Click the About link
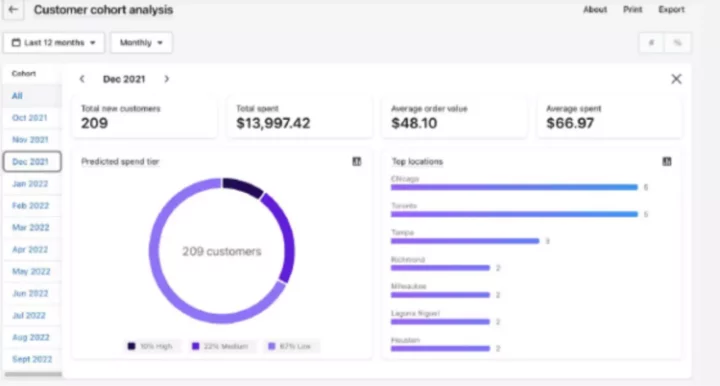720x386 pixels. pyautogui.click(x=595, y=10)
